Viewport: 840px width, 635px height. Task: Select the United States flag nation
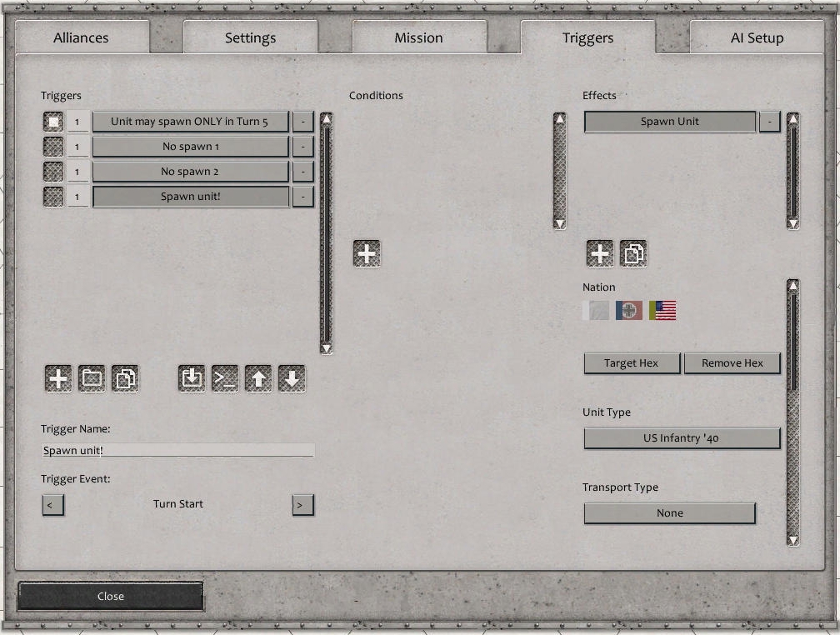pos(662,310)
